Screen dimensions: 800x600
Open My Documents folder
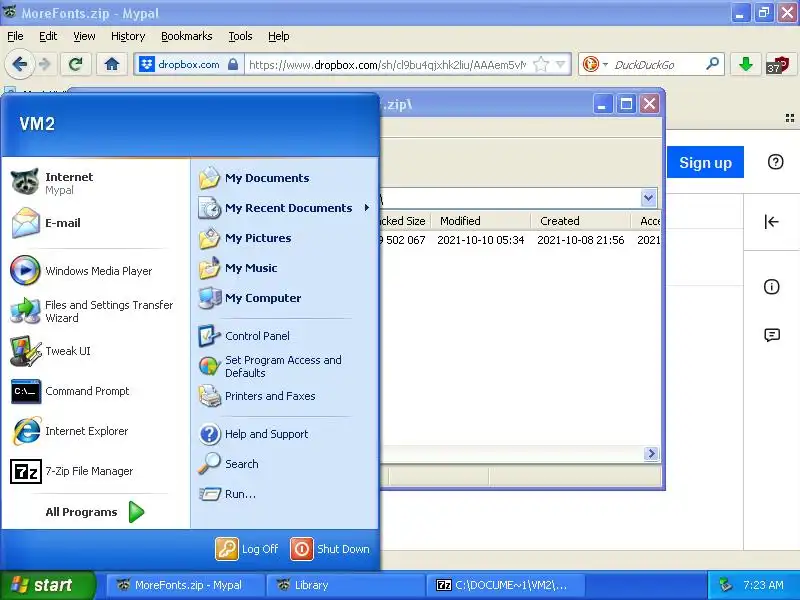tap(285, 178)
